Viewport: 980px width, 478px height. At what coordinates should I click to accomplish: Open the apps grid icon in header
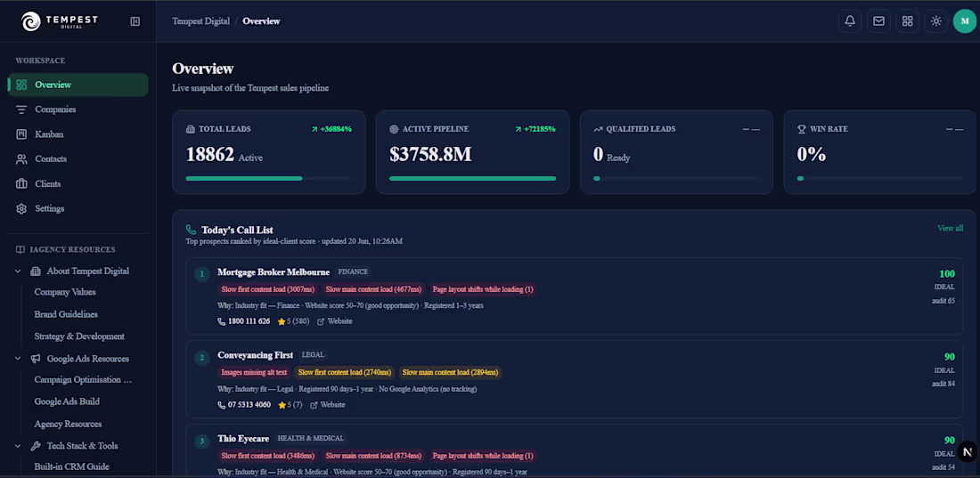coord(908,21)
